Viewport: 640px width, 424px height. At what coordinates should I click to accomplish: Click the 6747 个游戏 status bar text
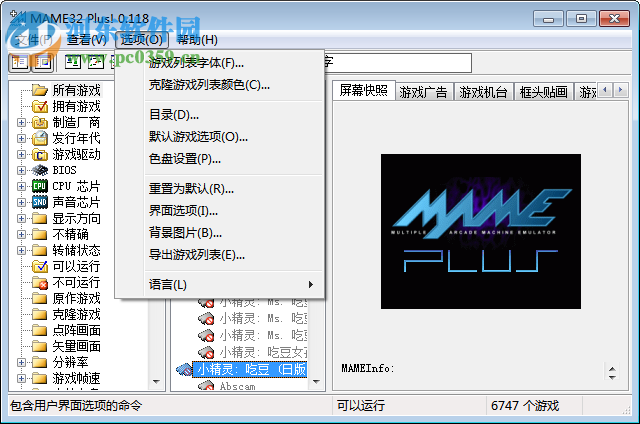525,405
